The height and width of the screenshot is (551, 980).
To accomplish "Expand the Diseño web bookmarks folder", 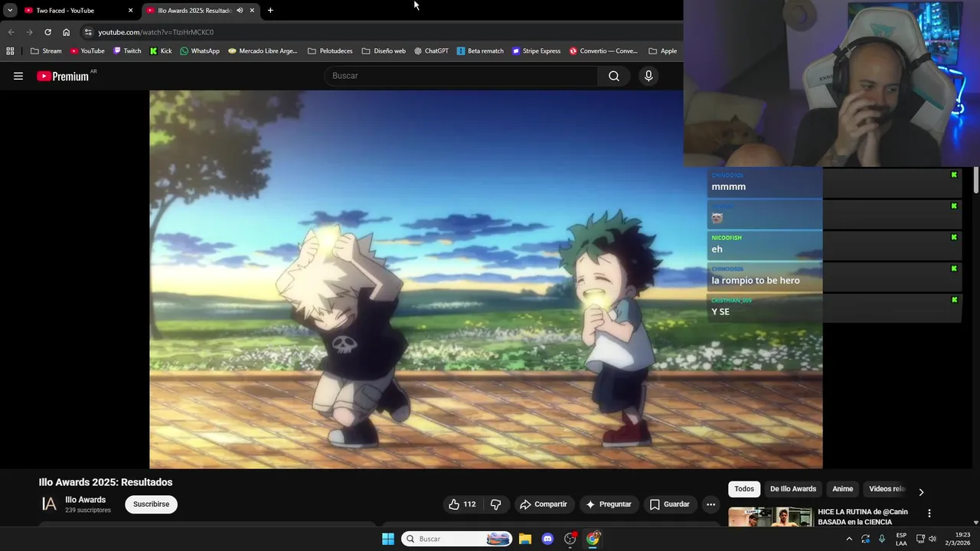I will 384,51.
